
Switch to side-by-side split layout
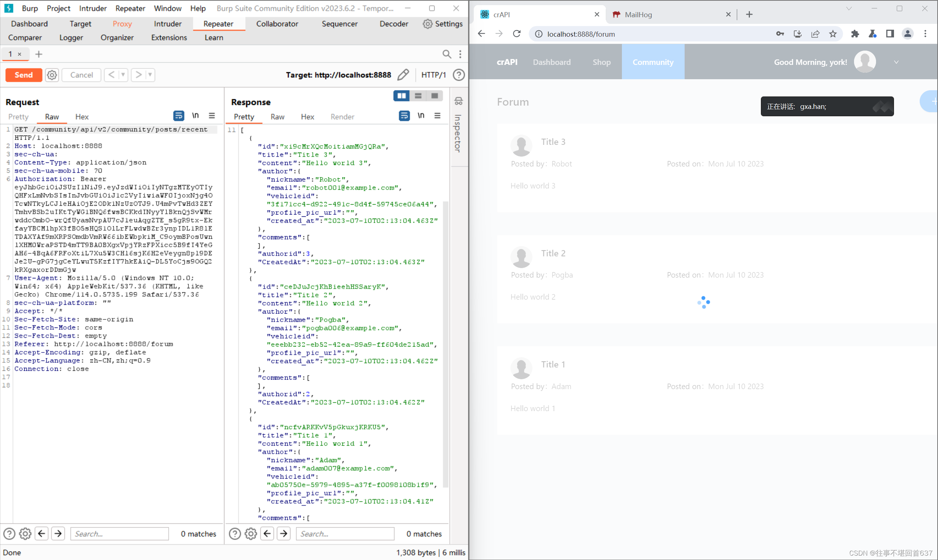(x=402, y=96)
